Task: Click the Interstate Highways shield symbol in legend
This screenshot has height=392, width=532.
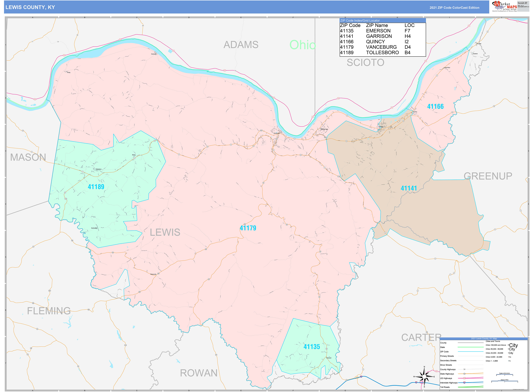Action: (x=465, y=383)
